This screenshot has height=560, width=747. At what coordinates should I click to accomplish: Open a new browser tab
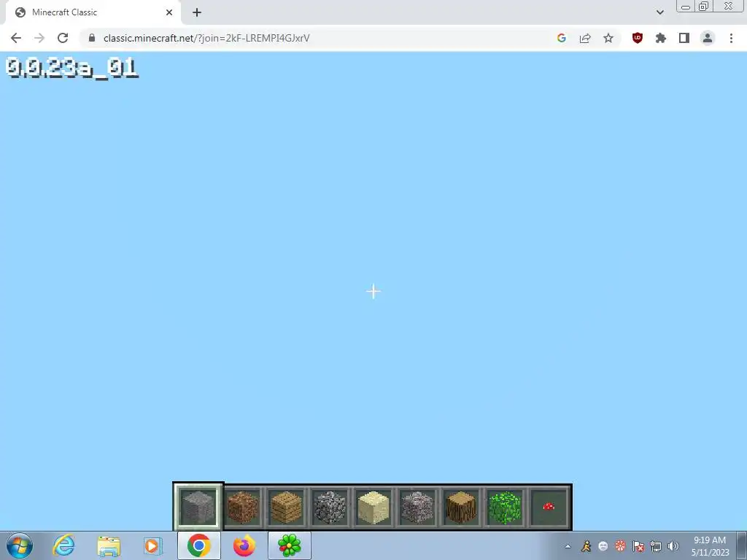tap(197, 12)
